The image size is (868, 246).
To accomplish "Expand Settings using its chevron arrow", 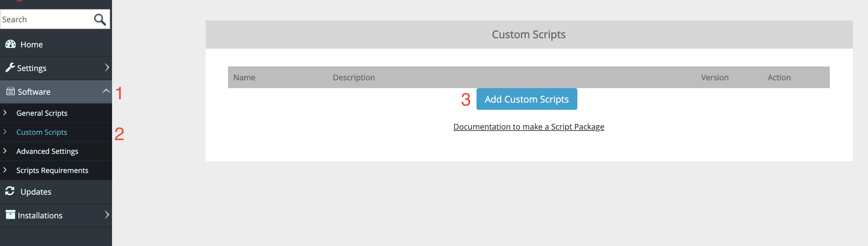I will coord(106,67).
